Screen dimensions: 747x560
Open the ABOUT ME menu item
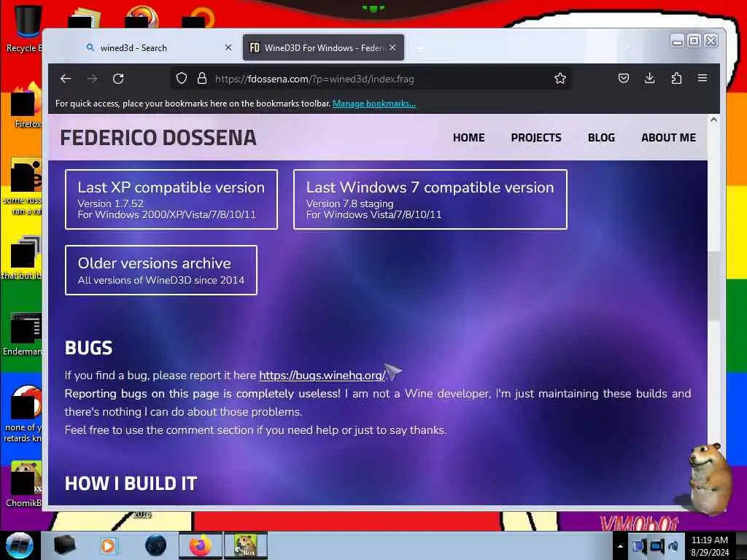tap(668, 138)
